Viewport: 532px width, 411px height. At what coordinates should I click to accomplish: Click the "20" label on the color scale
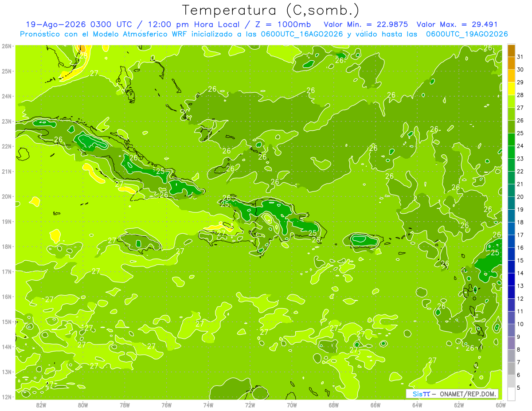click(520, 197)
